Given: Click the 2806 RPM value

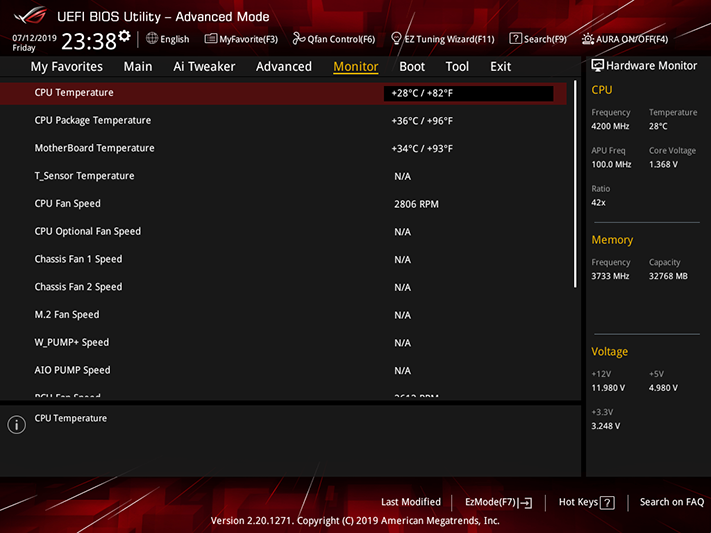Looking at the screenshot, I should [x=416, y=204].
